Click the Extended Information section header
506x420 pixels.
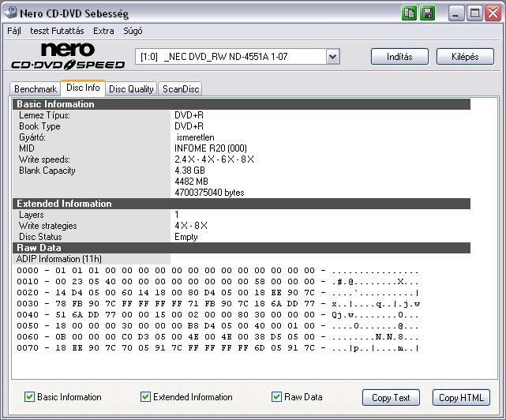click(x=242, y=204)
